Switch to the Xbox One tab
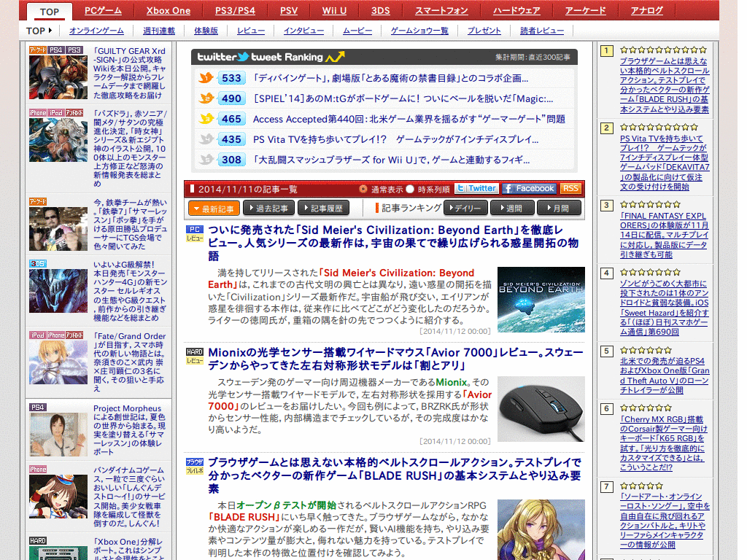Image resolution: width=747 pixels, height=560 pixels. (x=167, y=10)
